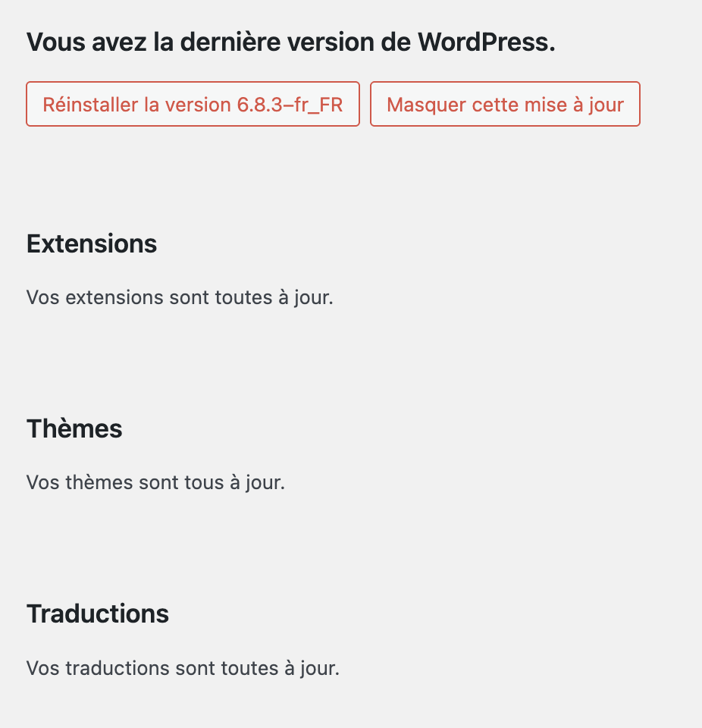
Task: Click the word 'Thèmes' to view themes
Action: pyautogui.click(x=74, y=428)
